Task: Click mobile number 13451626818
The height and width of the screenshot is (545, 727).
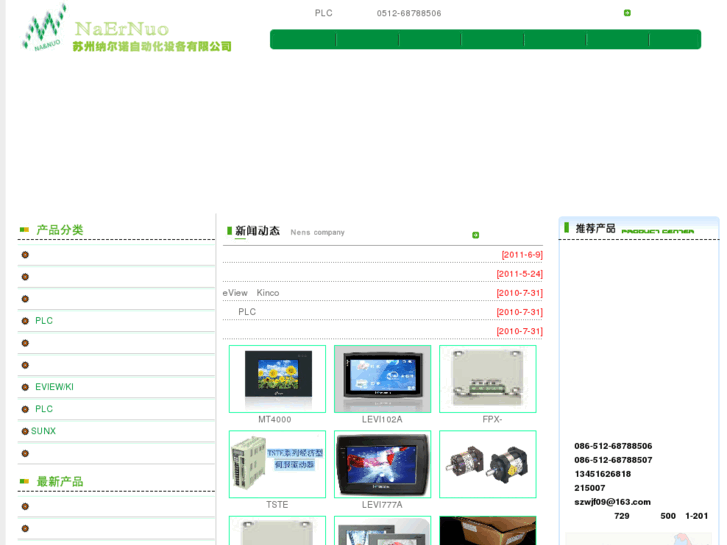Action: pos(602,474)
